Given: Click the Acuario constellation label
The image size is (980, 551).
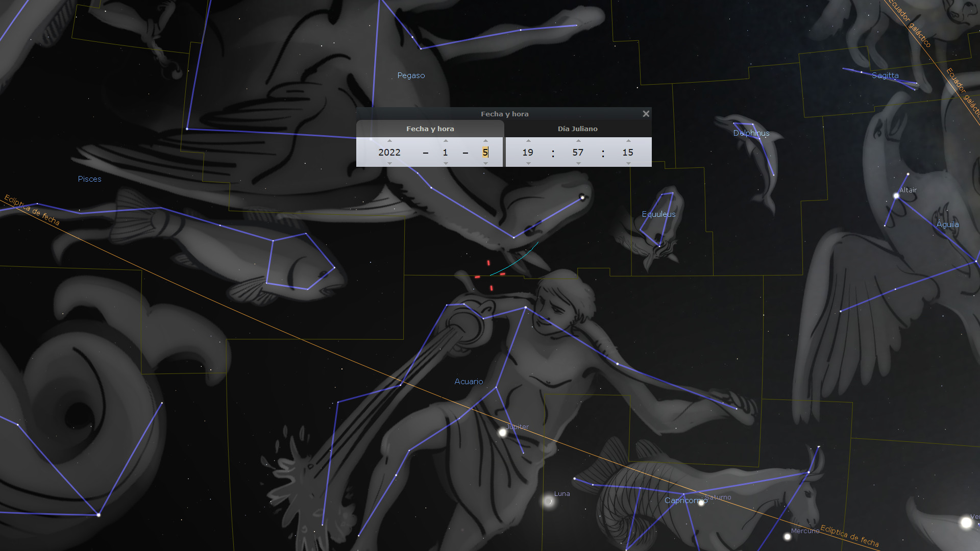Looking at the screenshot, I should [469, 382].
